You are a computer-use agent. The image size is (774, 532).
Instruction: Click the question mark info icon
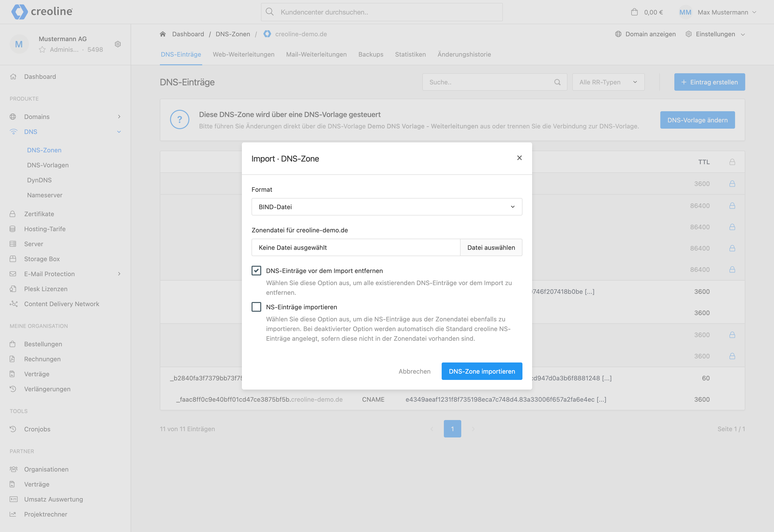[x=180, y=120]
